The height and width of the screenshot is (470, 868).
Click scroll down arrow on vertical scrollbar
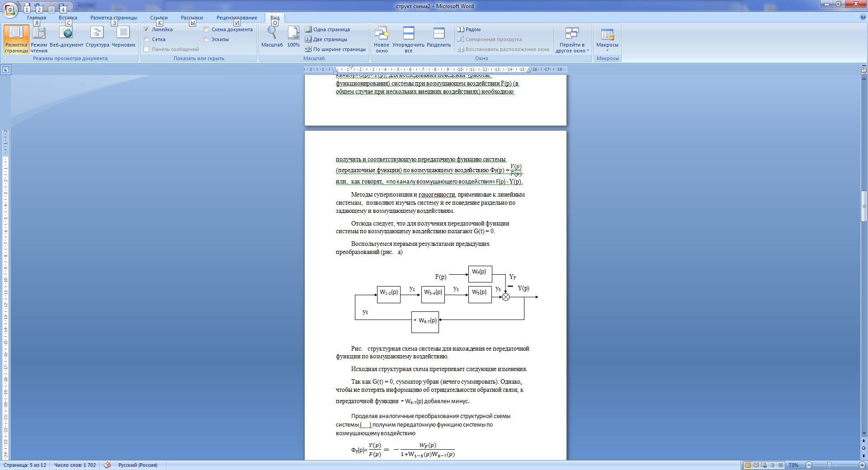tap(864, 433)
